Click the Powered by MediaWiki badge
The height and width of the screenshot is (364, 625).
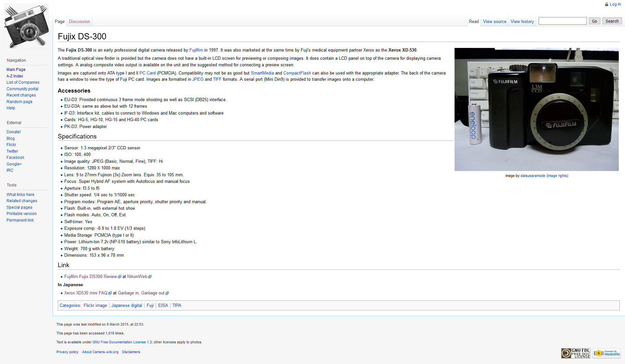coord(606,353)
